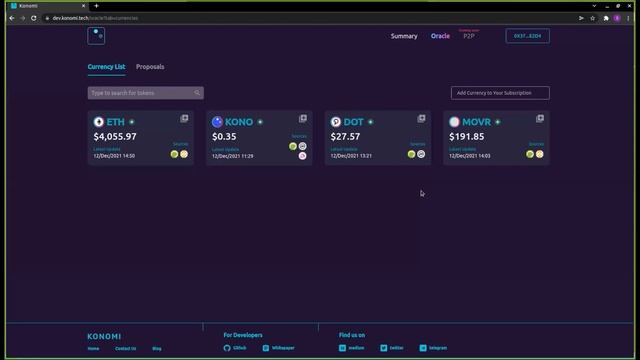The image size is (640, 360).
Task: Click the DOT coin icon
Action: [336, 122]
